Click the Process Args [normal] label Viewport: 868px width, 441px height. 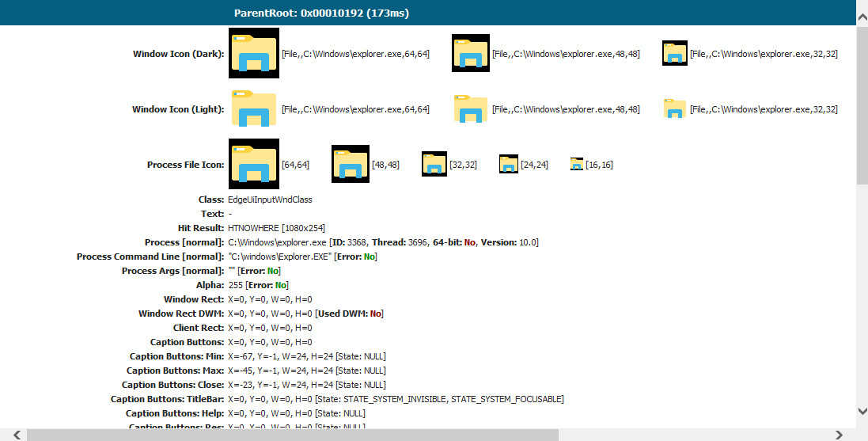173,271
